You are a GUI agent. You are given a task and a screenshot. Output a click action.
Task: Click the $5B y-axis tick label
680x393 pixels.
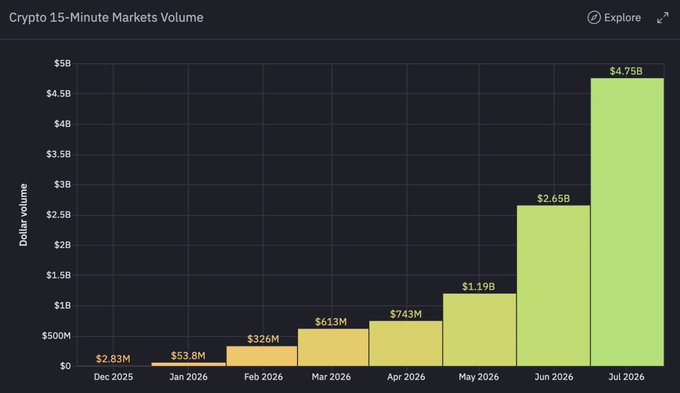pyautogui.click(x=62, y=64)
